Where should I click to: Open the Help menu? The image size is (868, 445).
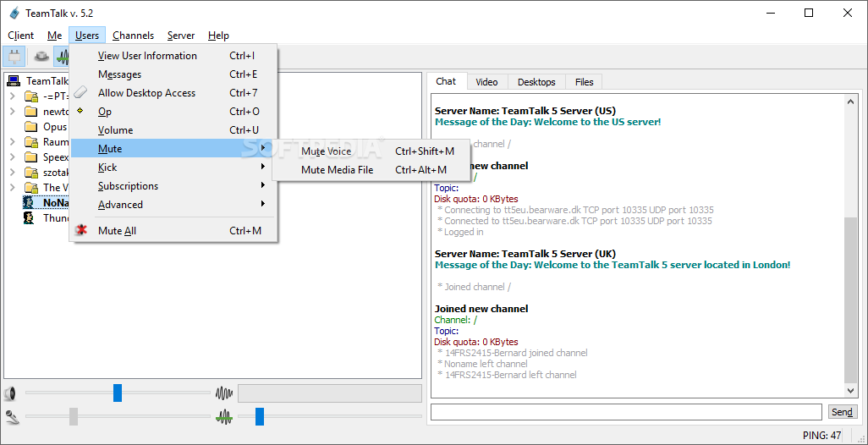click(x=218, y=36)
